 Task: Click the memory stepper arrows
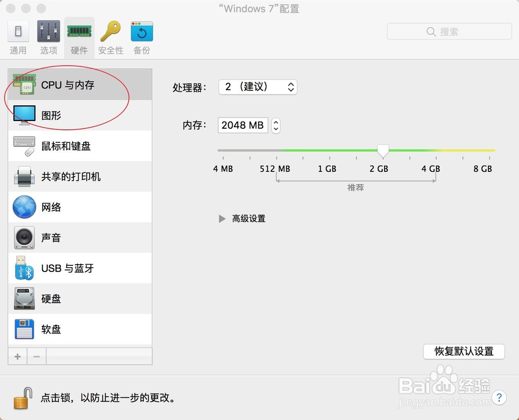276,126
